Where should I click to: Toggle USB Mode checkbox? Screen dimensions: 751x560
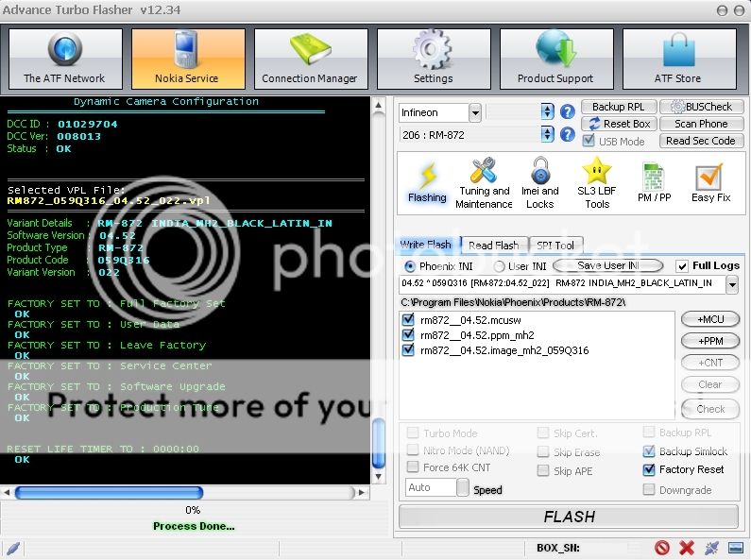tap(589, 141)
